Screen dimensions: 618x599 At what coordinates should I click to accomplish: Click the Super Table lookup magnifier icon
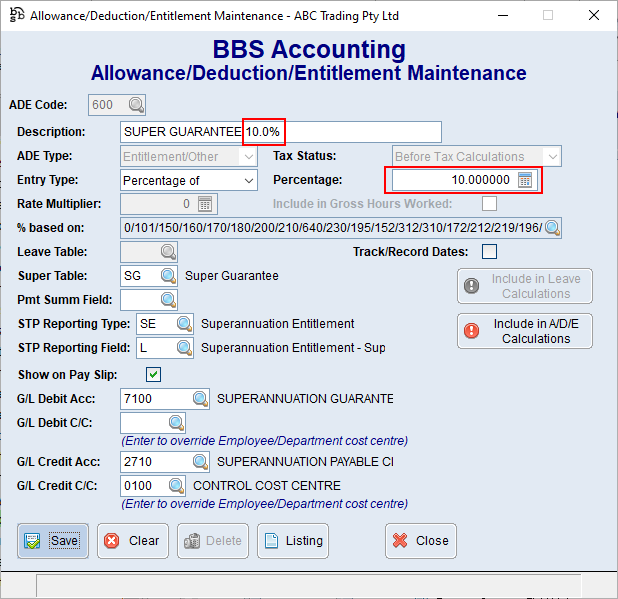(168, 276)
